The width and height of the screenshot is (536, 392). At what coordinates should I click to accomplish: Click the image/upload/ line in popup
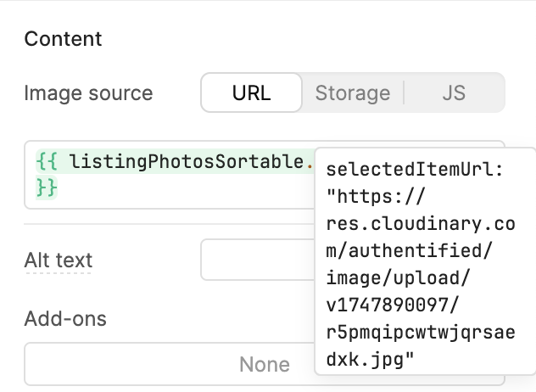click(x=399, y=277)
